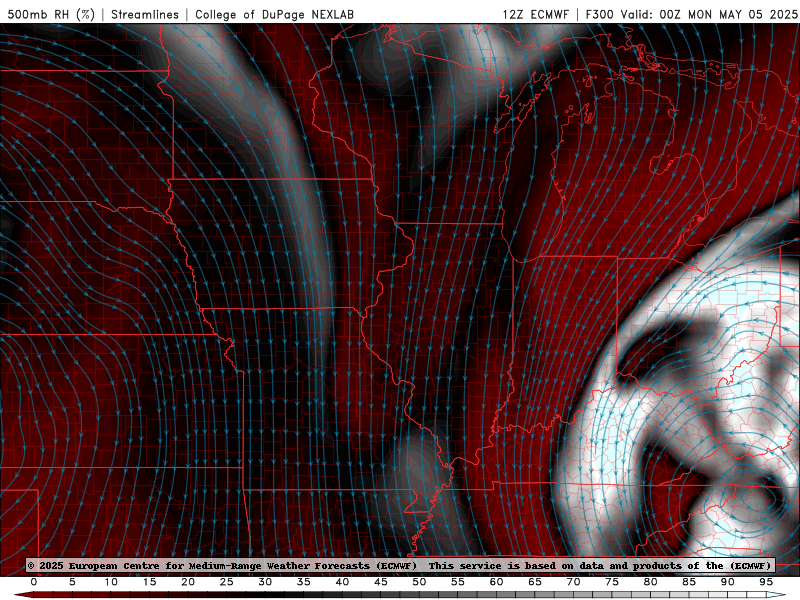Select the '95' tick label on the color scale

(x=766, y=582)
